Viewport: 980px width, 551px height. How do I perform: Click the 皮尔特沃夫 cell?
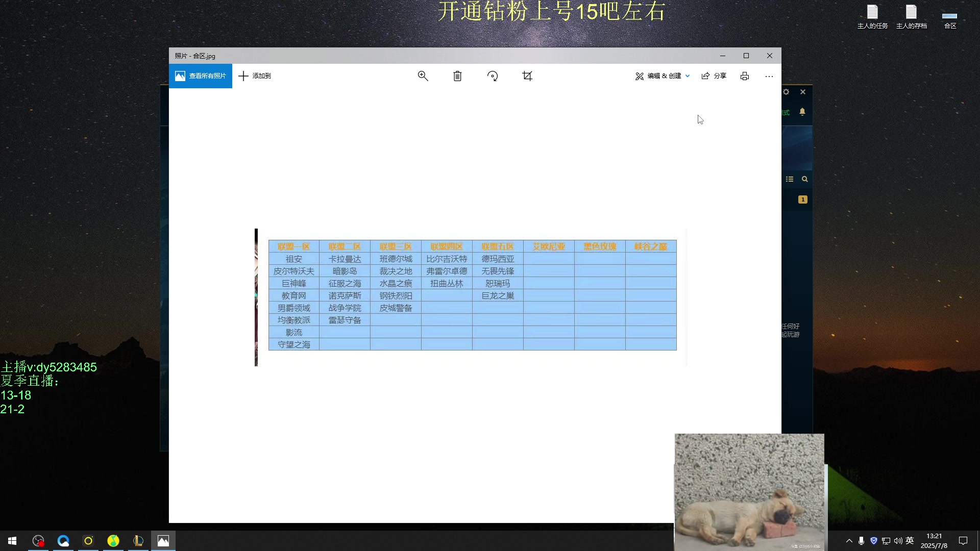[294, 271]
